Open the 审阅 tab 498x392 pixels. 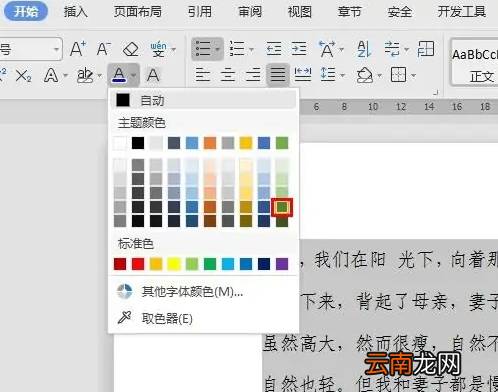[250, 12]
